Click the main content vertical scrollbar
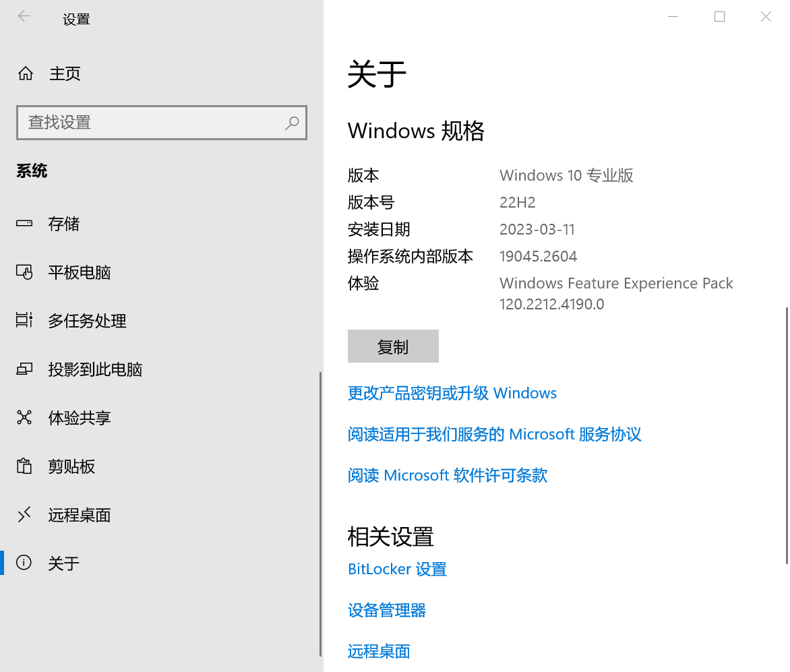 (x=787, y=435)
